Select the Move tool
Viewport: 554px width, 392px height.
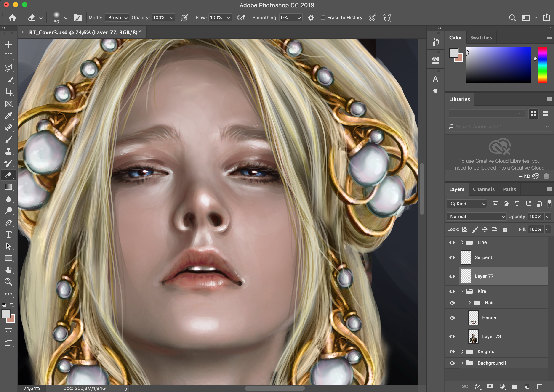(x=8, y=45)
